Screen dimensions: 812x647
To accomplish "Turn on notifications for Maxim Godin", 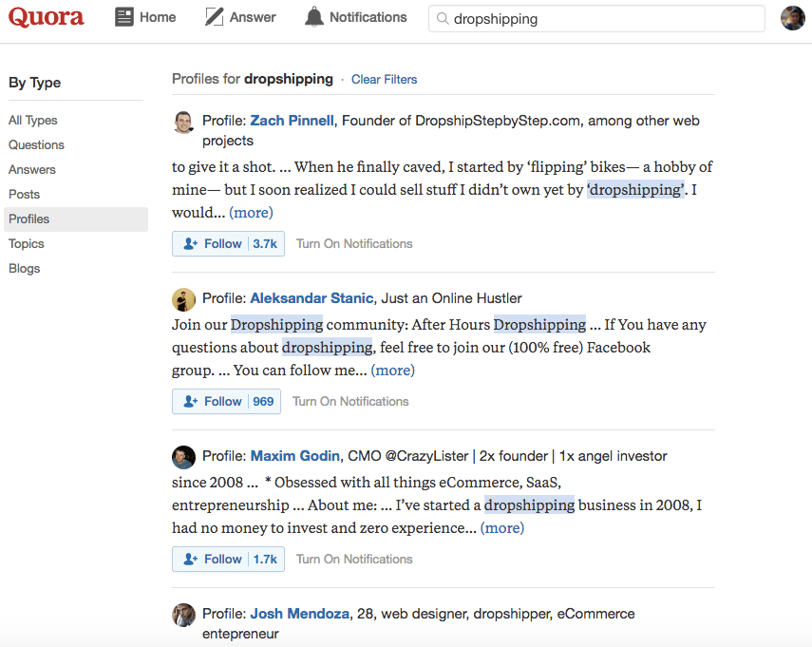I will pyautogui.click(x=353, y=559).
